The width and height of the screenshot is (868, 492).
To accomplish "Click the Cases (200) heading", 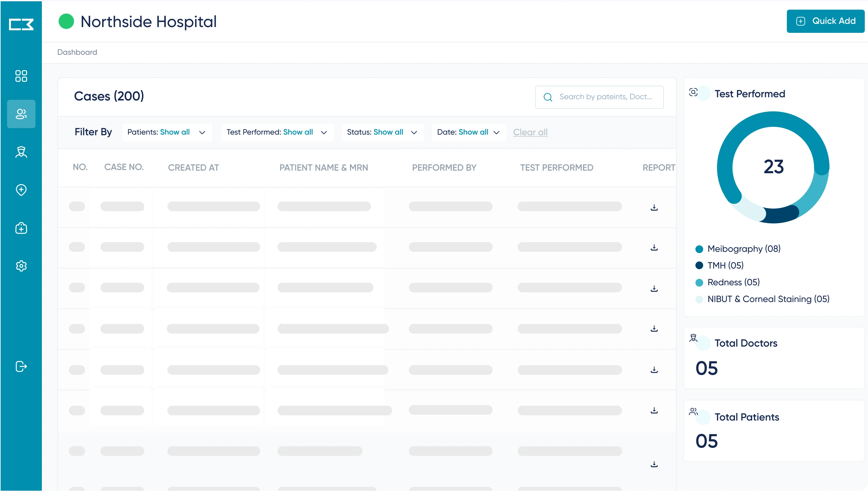I will point(109,96).
